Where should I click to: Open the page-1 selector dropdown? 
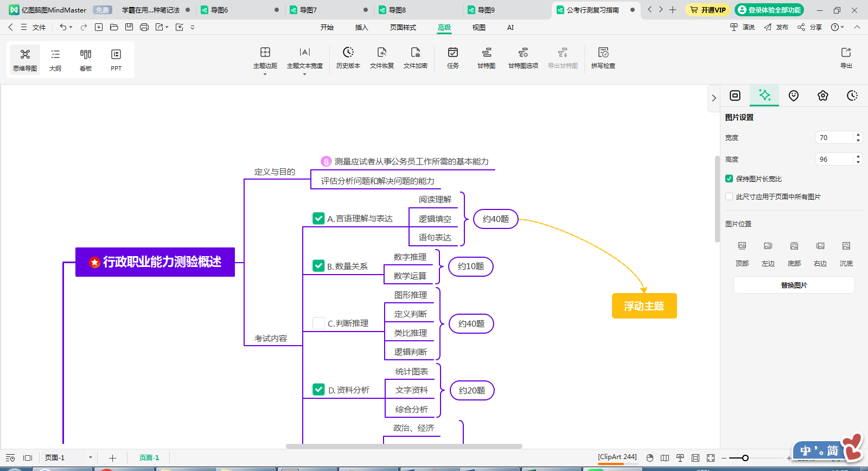point(90,457)
